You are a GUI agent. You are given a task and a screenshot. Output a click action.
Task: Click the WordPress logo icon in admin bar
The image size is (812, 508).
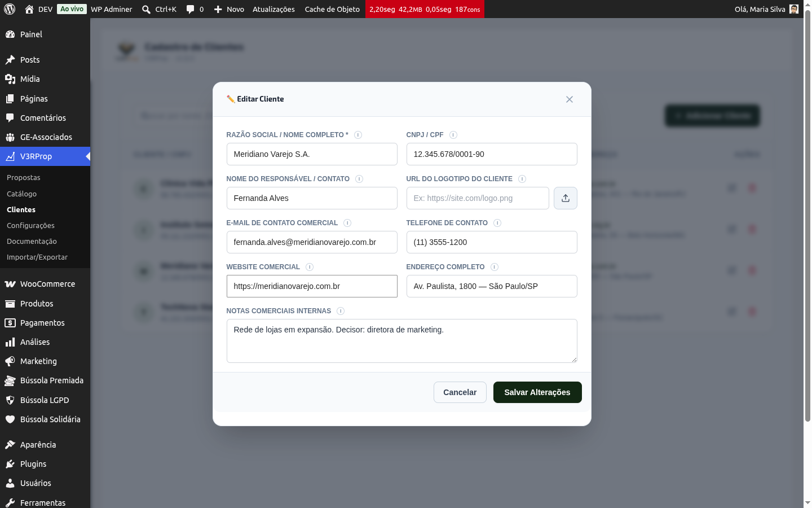(10, 9)
